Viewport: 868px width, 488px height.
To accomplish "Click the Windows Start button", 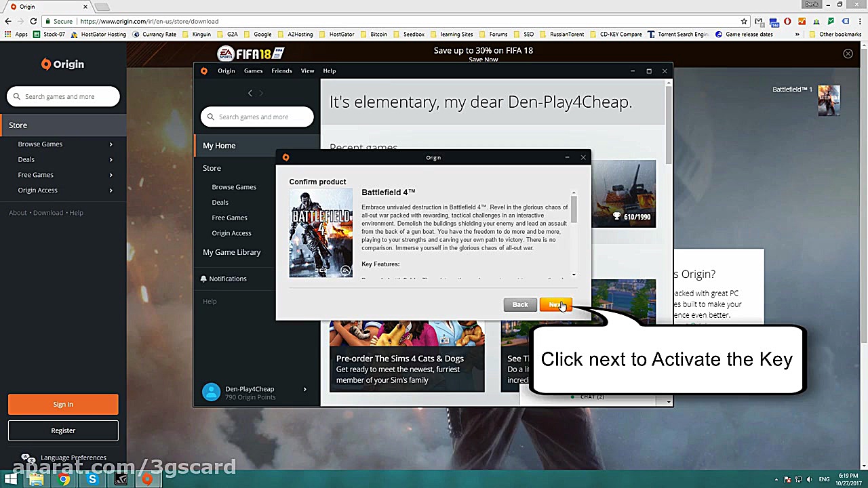I will pos(11,480).
